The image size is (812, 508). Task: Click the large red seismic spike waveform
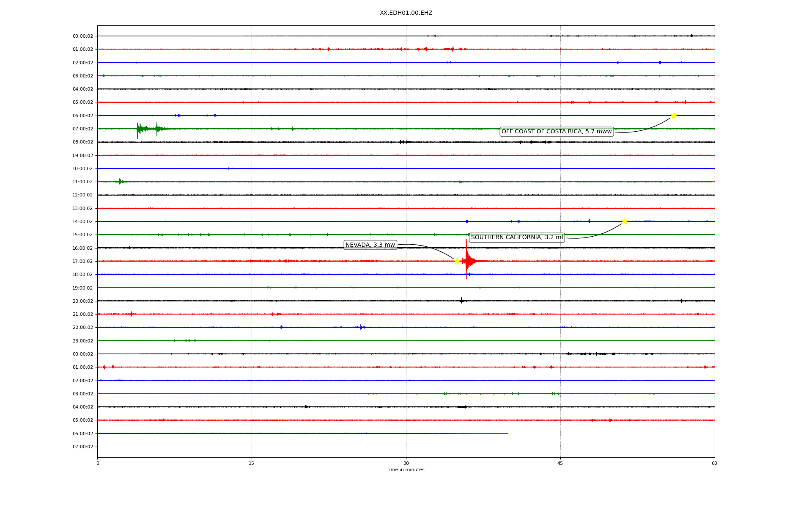tap(466, 260)
